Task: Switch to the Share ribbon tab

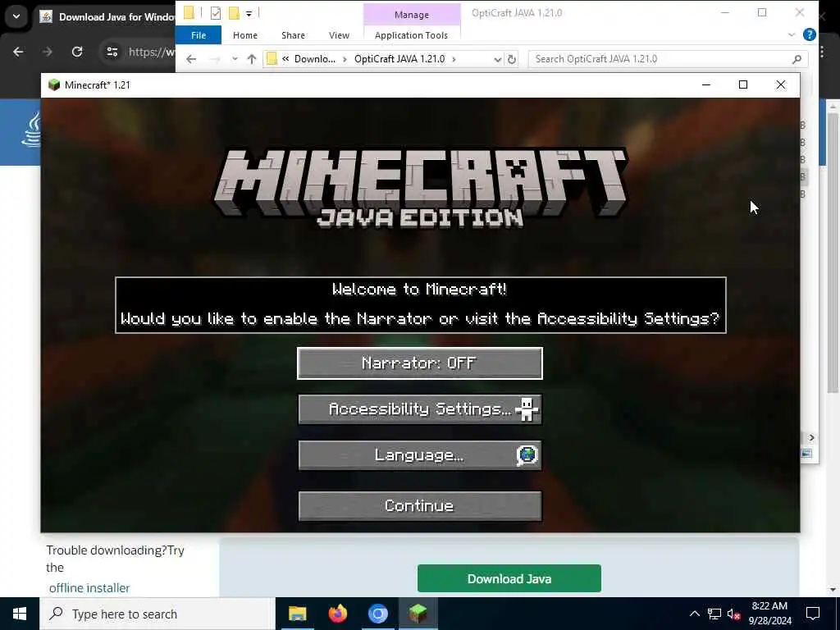Action: click(293, 35)
